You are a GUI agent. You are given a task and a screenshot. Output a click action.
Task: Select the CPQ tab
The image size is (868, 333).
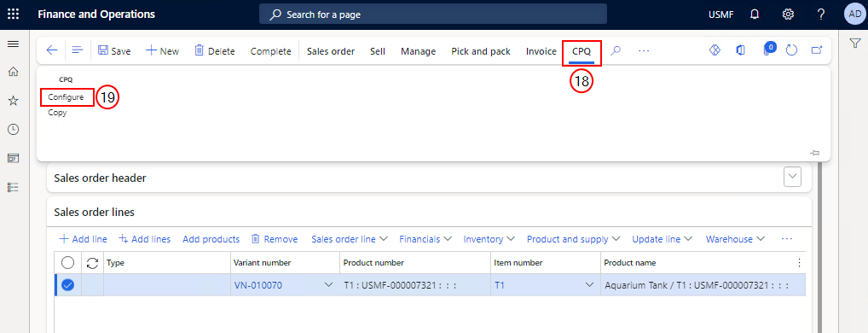tap(582, 51)
